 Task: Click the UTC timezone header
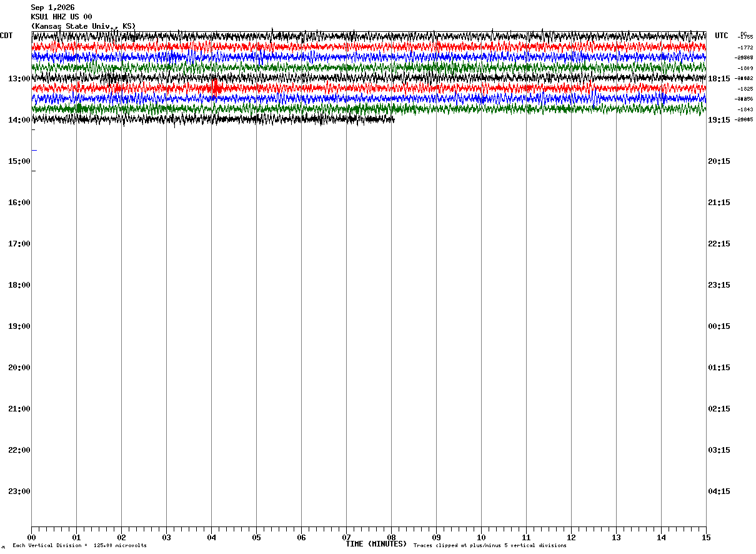(x=722, y=36)
